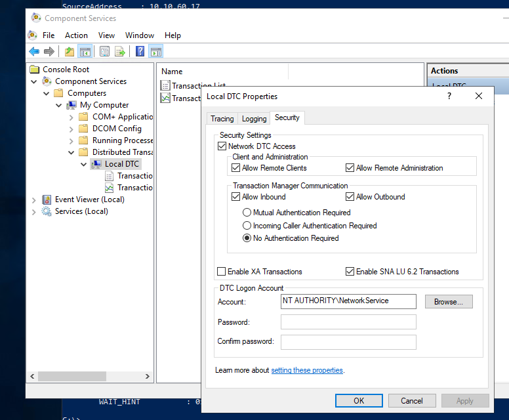
Task: Click the Distributed Transaction Coordinator folder icon
Action: (83, 152)
